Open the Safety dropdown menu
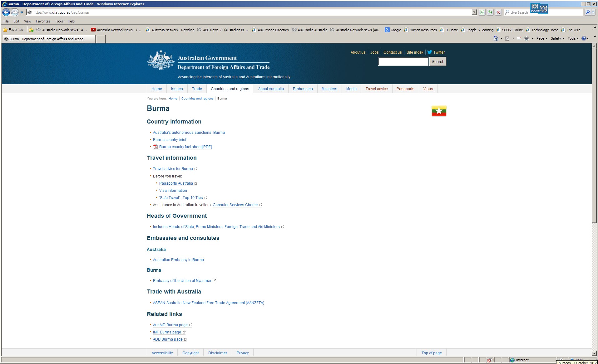 tap(557, 39)
